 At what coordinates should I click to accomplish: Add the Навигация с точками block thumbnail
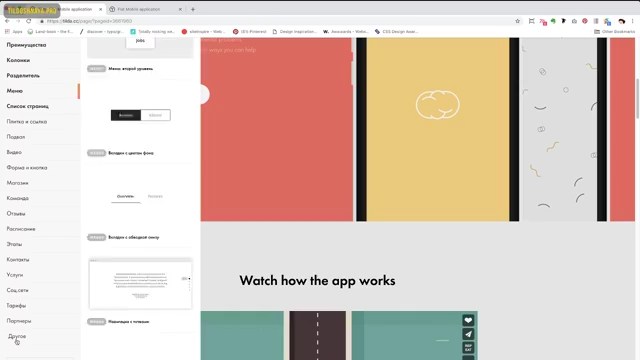point(140,283)
